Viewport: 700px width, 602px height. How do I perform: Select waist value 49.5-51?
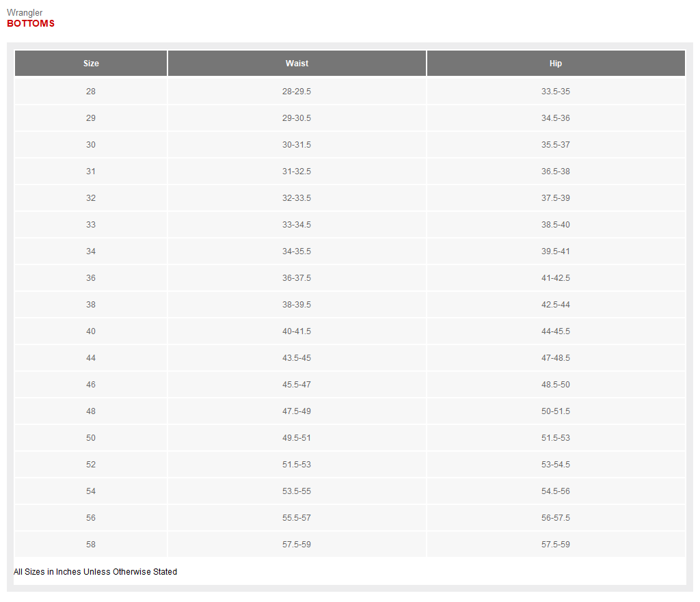tap(297, 438)
